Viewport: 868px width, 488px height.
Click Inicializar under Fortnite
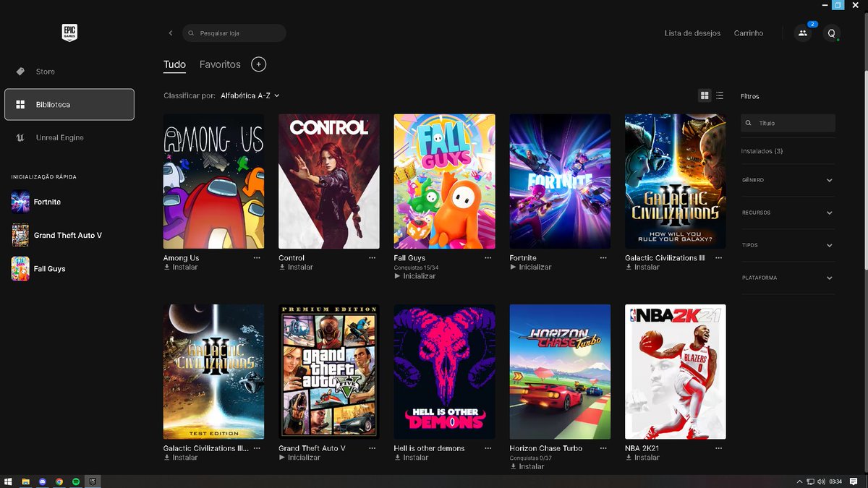click(531, 267)
